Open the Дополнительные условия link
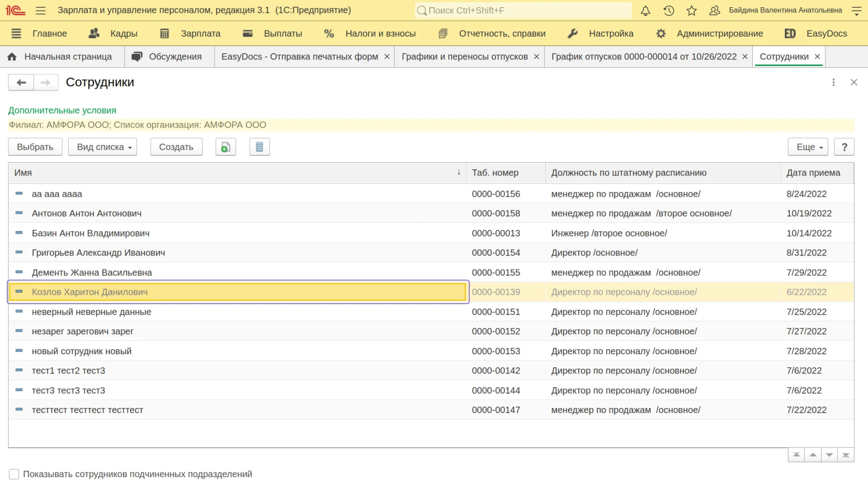The height and width of the screenshot is (488, 868). pos(62,111)
